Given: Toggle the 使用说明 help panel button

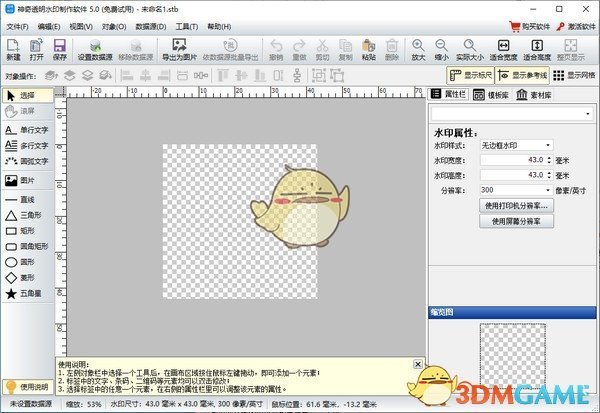Looking at the screenshot, I should coord(28,387).
